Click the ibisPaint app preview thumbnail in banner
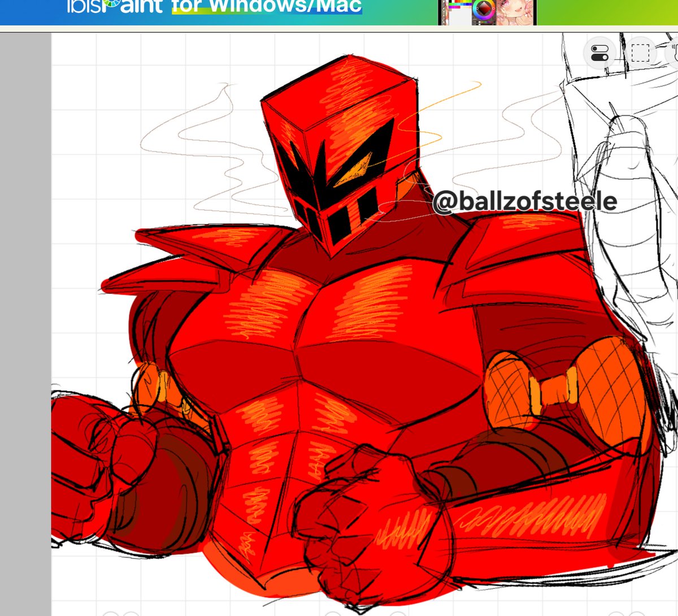Image resolution: width=678 pixels, height=616 pixels. click(x=487, y=12)
